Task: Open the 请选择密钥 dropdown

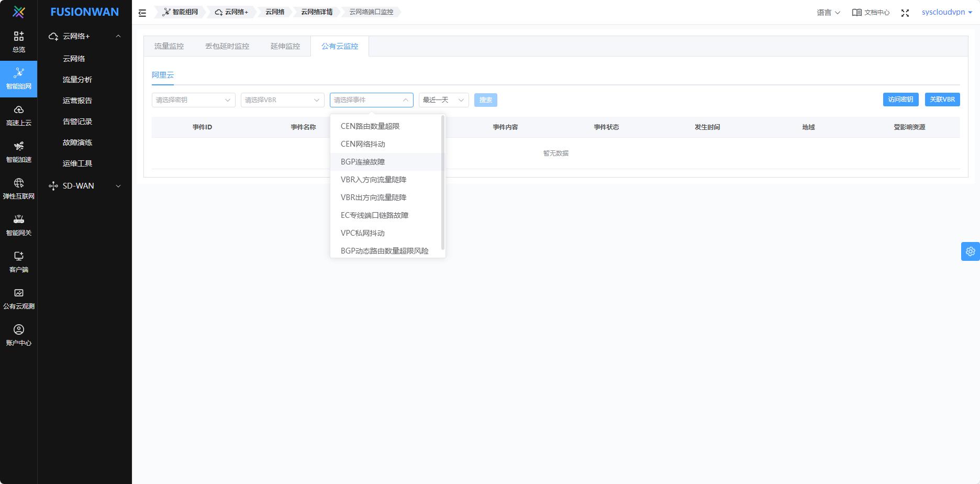Action: tap(194, 100)
